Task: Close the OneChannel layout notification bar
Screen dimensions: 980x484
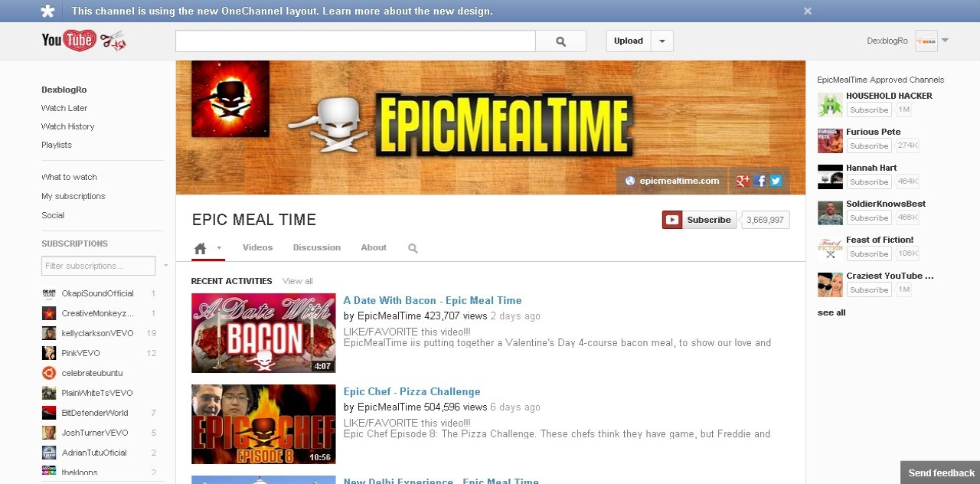Action: (807, 11)
